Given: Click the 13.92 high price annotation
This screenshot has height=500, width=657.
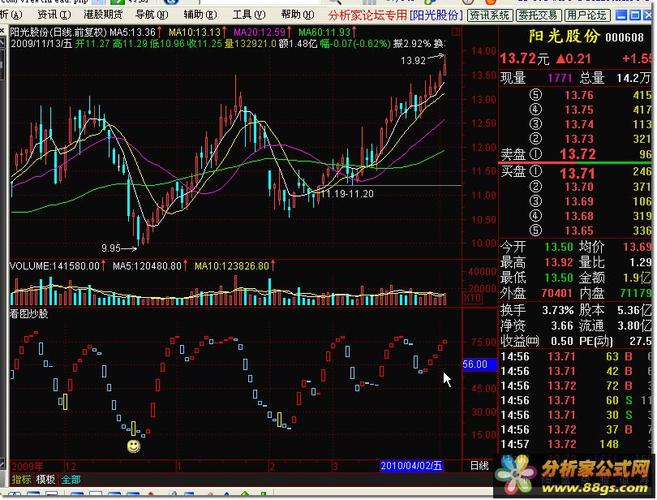Looking at the screenshot, I should (413, 61).
